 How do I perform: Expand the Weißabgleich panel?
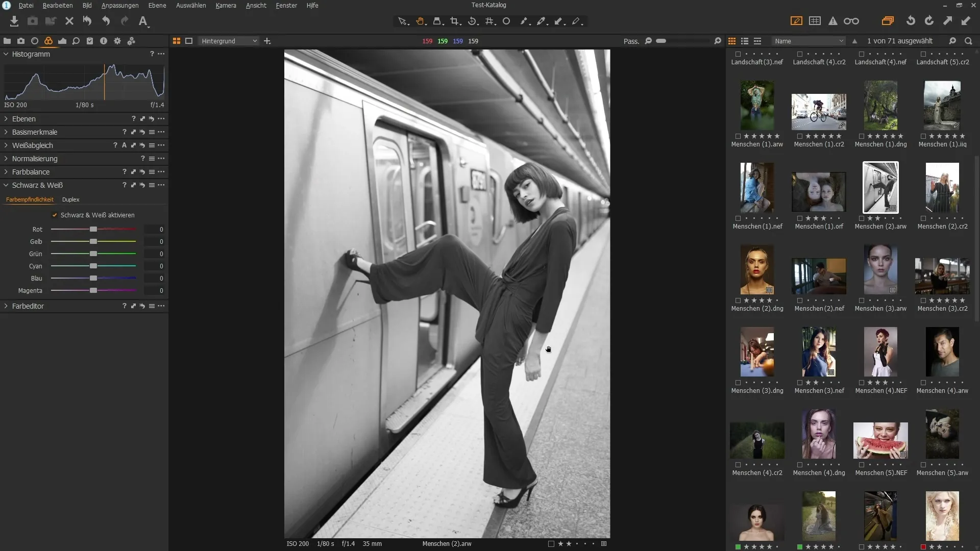point(6,145)
